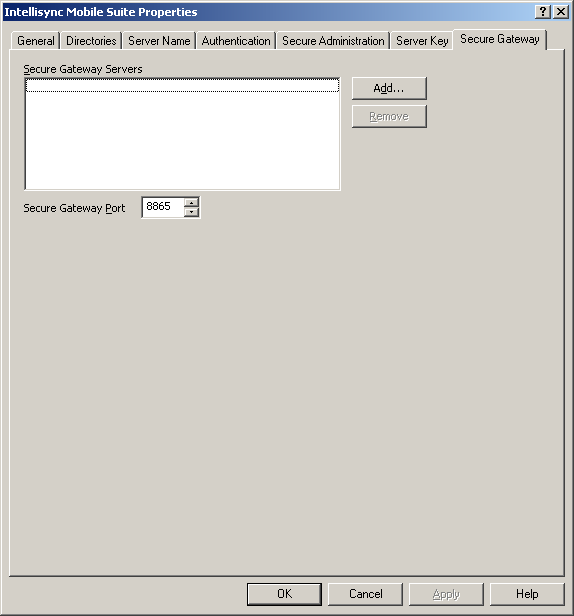Click the Apply button
The height and width of the screenshot is (616, 574).
(446, 594)
